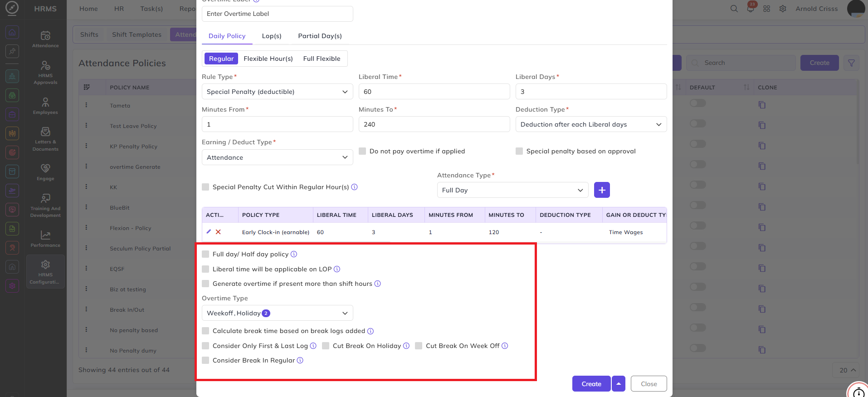Add attendance type with plus button
The height and width of the screenshot is (397, 868).
coord(602,190)
